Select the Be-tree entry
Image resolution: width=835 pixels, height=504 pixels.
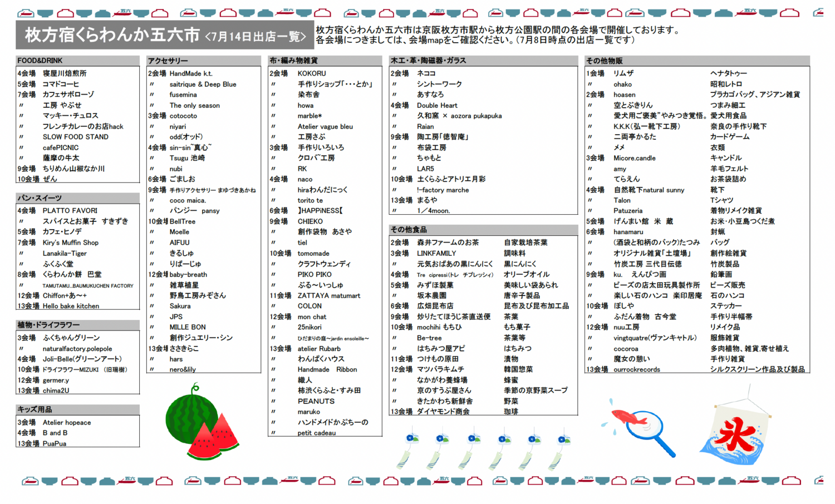pos(429,338)
